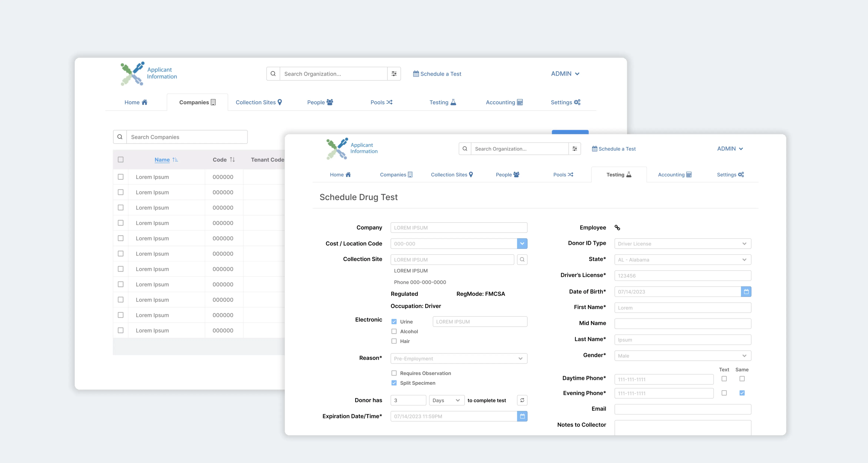Open Testing tab in back window
The width and height of the screenshot is (868, 463).
[443, 102]
